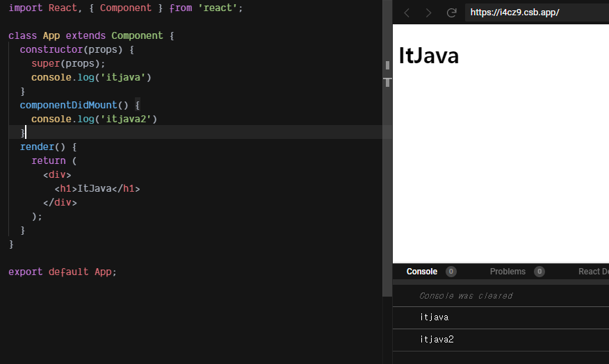Click the componentDidMount() line

tap(80, 105)
